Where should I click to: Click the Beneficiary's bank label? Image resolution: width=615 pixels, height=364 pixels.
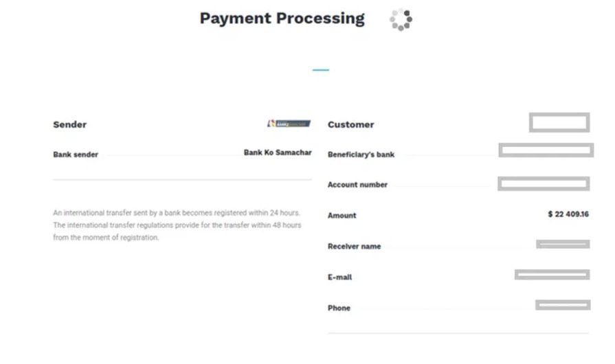click(361, 155)
